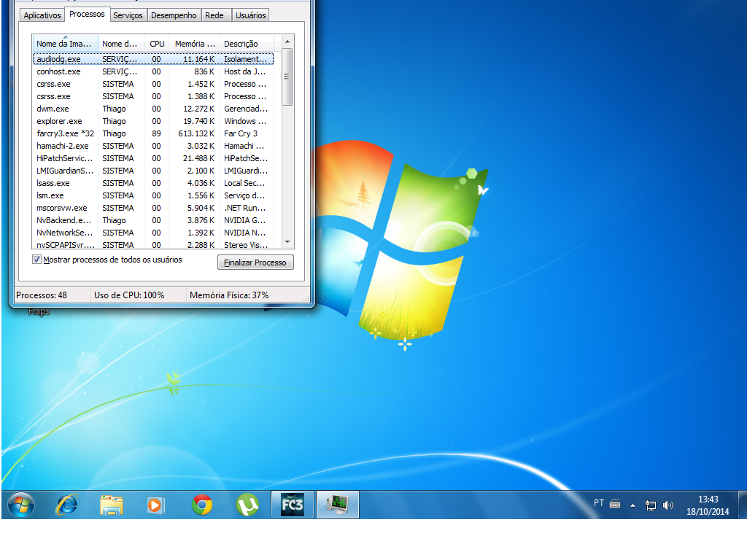Open the Serviços tab
The width and height of the screenshot is (747, 560).
(x=128, y=15)
